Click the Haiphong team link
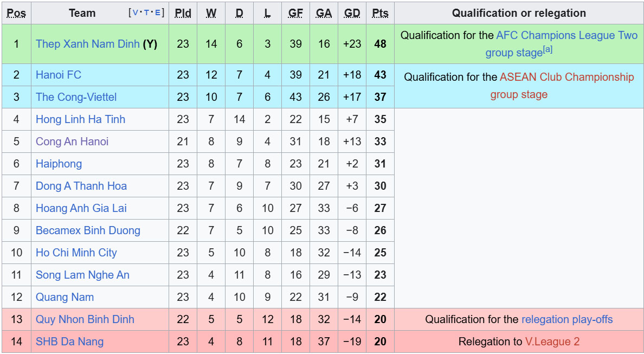 point(59,164)
